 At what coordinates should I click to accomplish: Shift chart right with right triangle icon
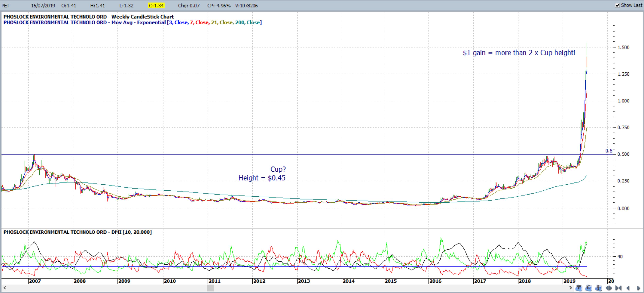tap(639, 288)
